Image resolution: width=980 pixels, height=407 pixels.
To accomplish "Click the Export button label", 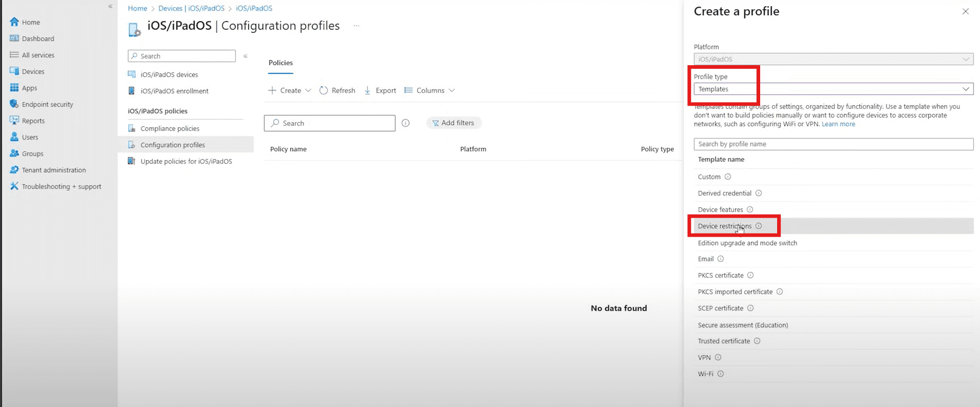I will 386,90.
